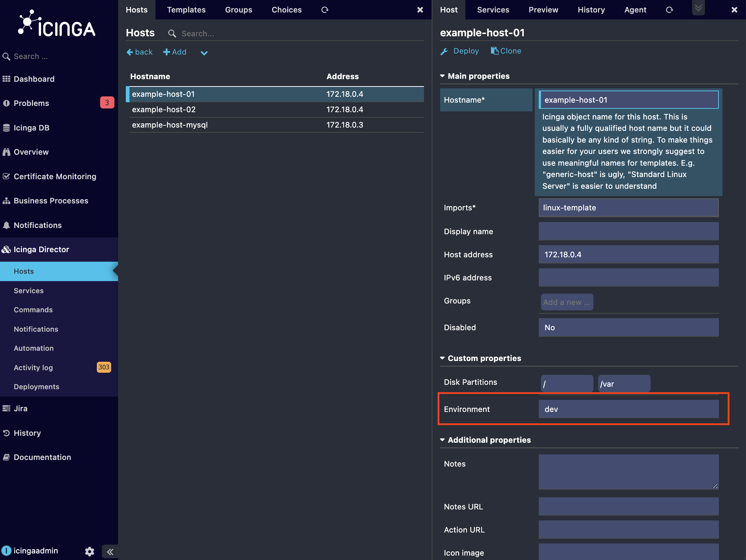
Task: Click the back link
Action: point(139,52)
